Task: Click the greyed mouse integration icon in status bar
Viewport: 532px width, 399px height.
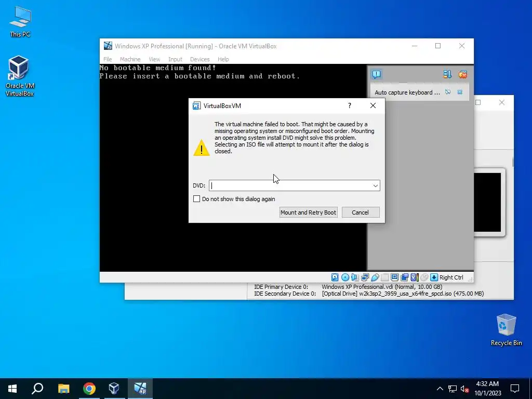Action: click(x=424, y=277)
